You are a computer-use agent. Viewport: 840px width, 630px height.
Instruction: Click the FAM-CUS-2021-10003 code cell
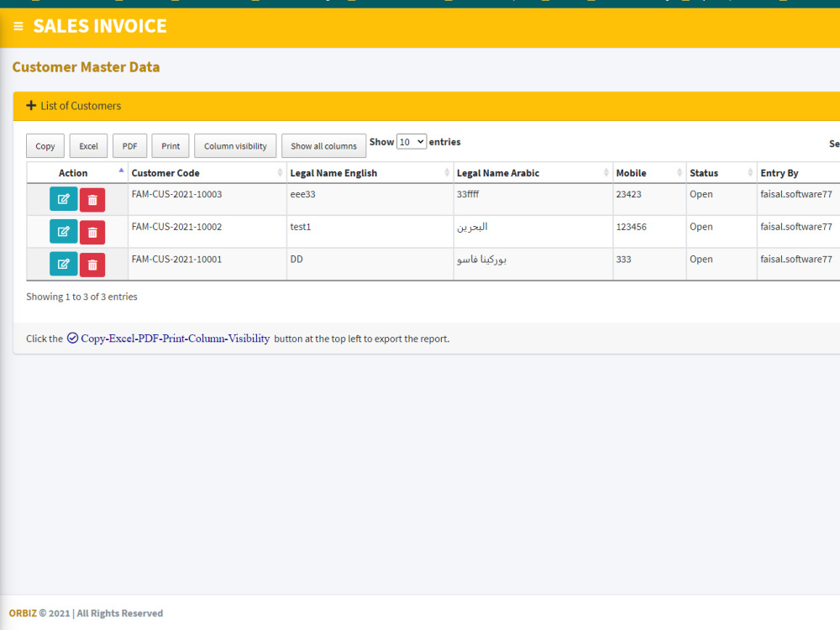pyautogui.click(x=207, y=199)
